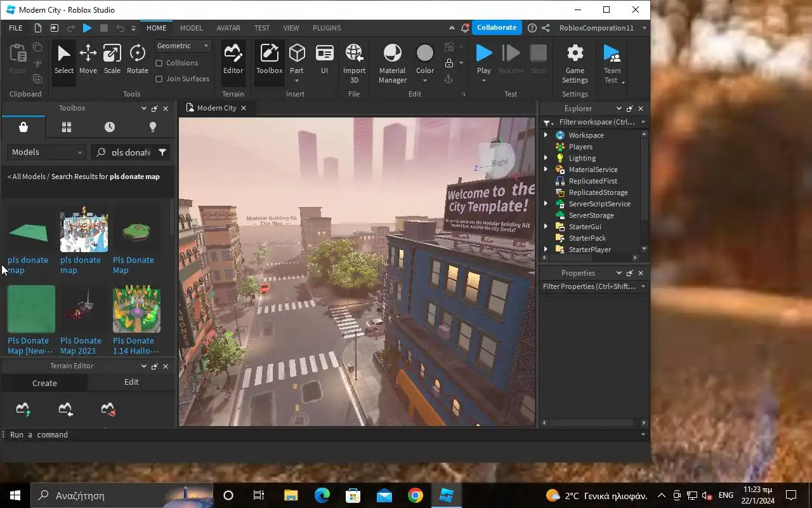Switch to the TEST ribbon tab
The height and width of the screenshot is (508, 812).
click(x=262, y=28)
